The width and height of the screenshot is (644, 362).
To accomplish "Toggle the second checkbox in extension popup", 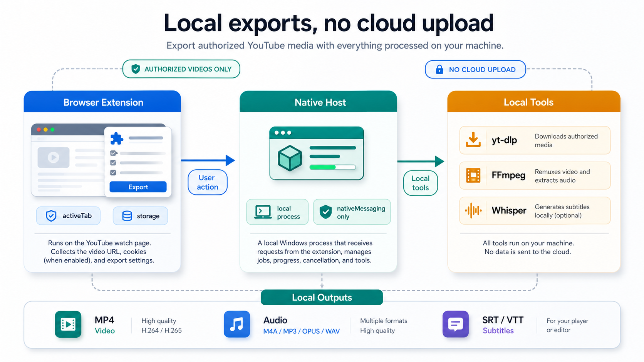I will (113, 163).
